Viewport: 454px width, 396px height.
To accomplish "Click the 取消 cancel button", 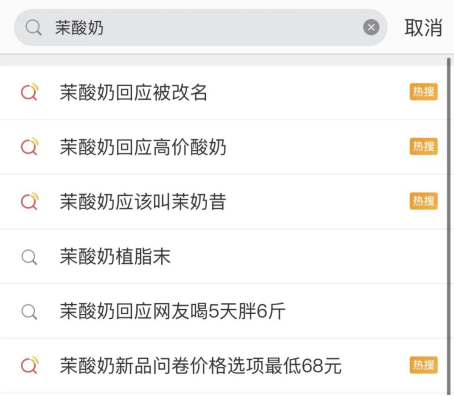I will 423,28.
